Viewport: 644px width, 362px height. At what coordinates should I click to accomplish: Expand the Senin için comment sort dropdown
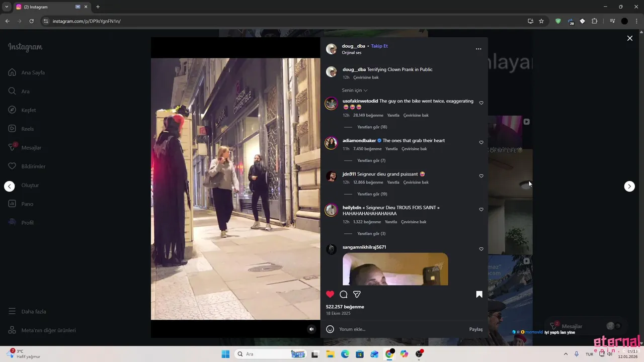click(355, 90)
